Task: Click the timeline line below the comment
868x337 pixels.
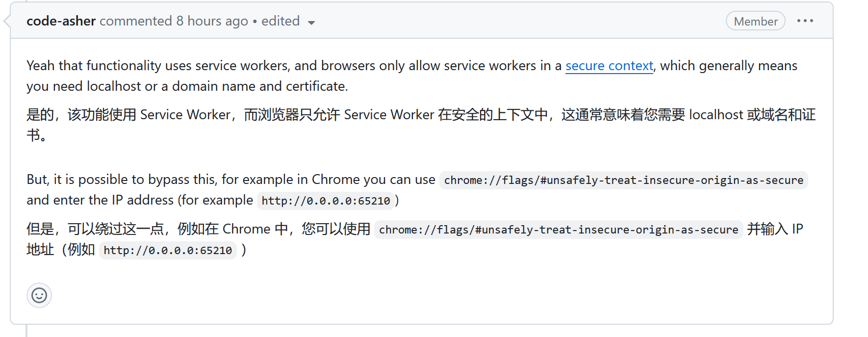Action: click(26, 331)
